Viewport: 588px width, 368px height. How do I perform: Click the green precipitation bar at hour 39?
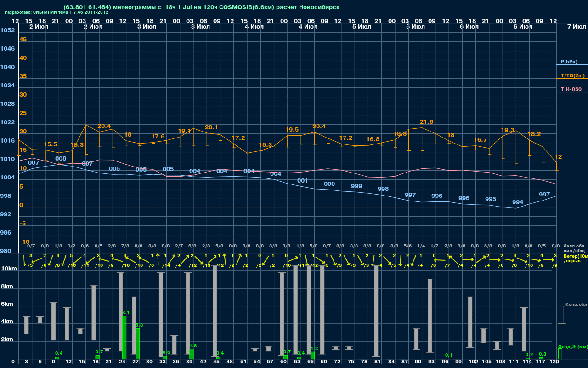point(192,354)
